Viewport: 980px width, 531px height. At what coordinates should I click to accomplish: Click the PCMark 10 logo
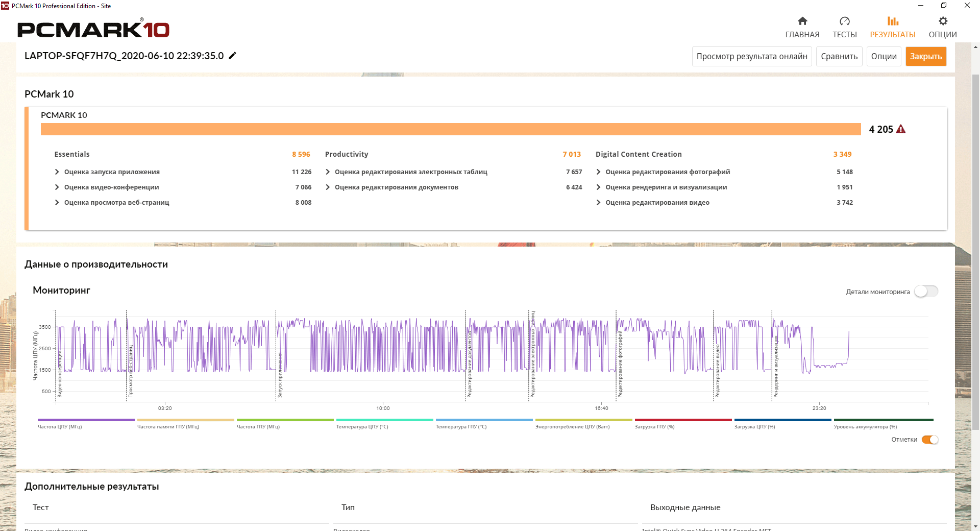click(x=93, y=29)
